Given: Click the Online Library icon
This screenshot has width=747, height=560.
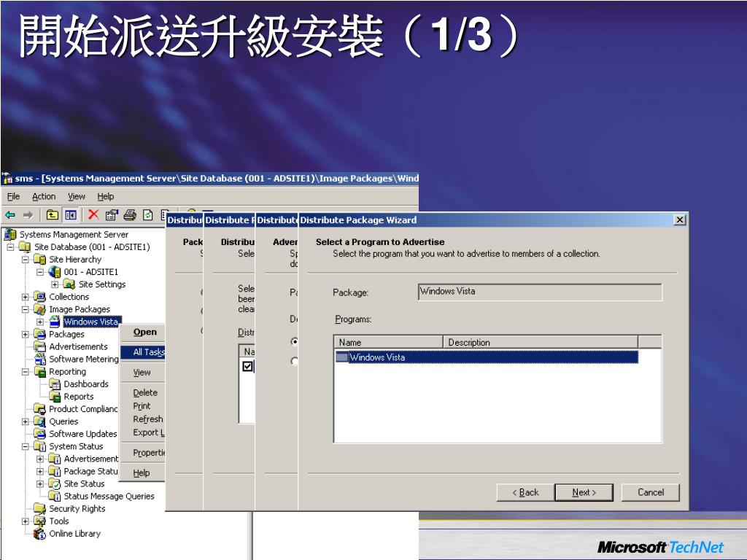Looking at the screenshot, I should (x=40, y=534).
